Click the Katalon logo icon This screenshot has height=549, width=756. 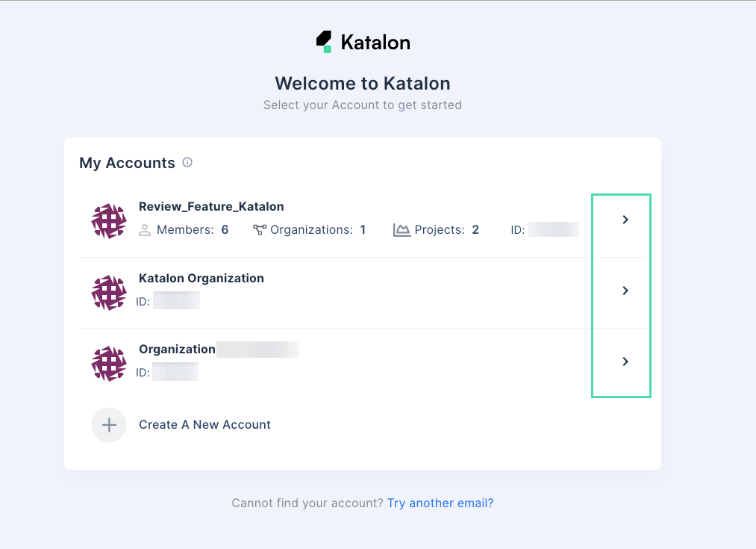pyautogui.click(x=324, y=40)
